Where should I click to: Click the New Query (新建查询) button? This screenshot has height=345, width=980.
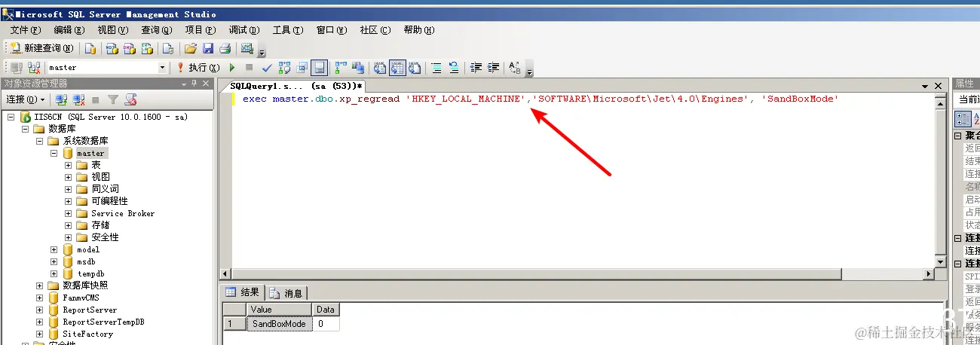coord(42,49)
